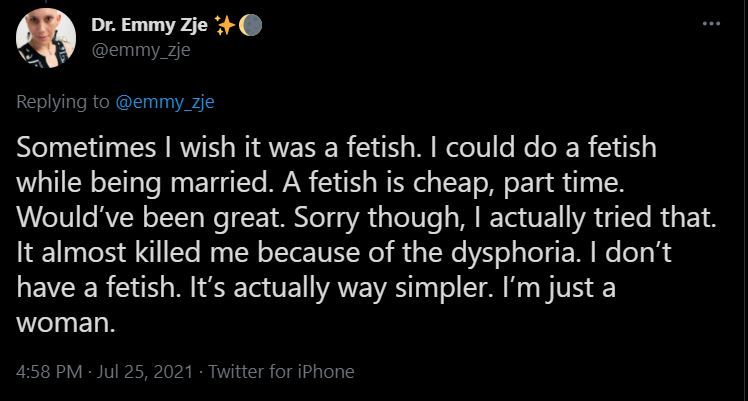
Task: Click the @emmy_zje handle under the name
Action: pyautogui.click(x=141, y=52)
